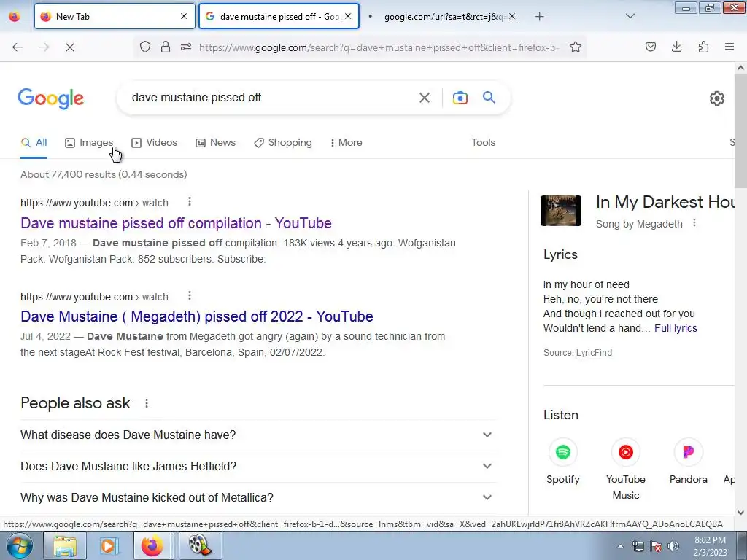This screenshot has height=560, width=747.
Task: Open the three-dot menu for Megadeth 2022 result
Action: [x=190, y=296]
